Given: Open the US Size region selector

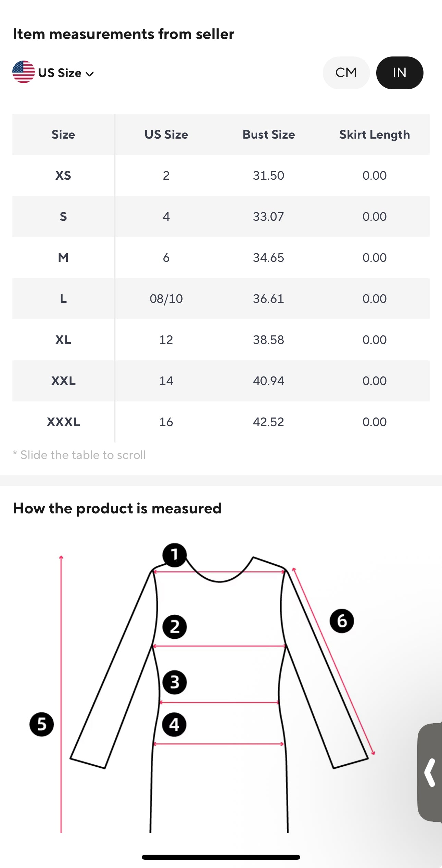Looking at the screenshot, I should click(x=60, y=73).
